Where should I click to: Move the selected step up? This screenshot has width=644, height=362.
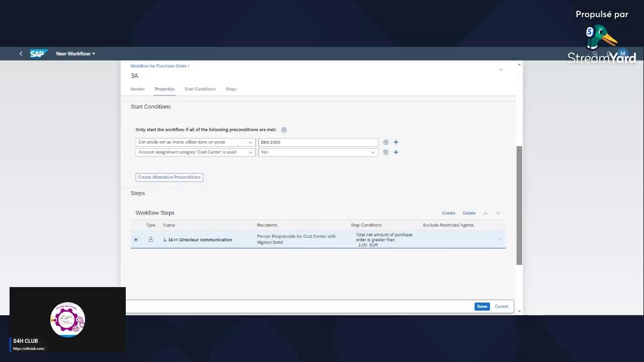click(486, 213)
